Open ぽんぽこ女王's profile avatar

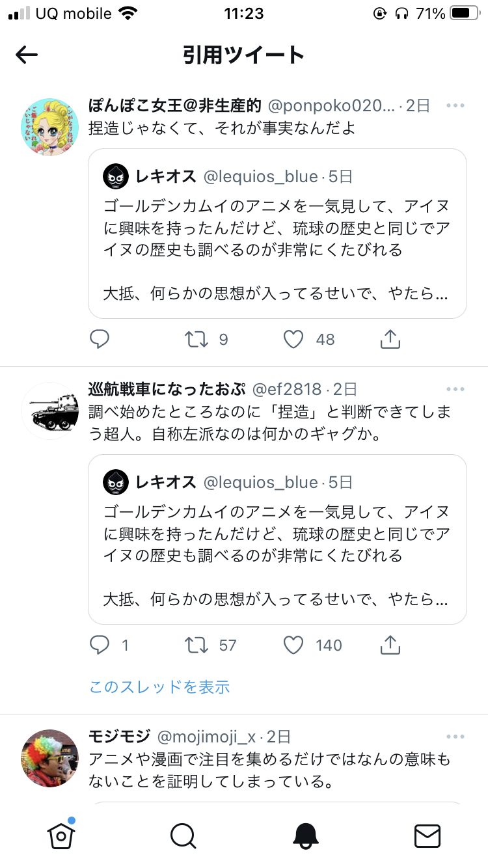click(50, 127)
